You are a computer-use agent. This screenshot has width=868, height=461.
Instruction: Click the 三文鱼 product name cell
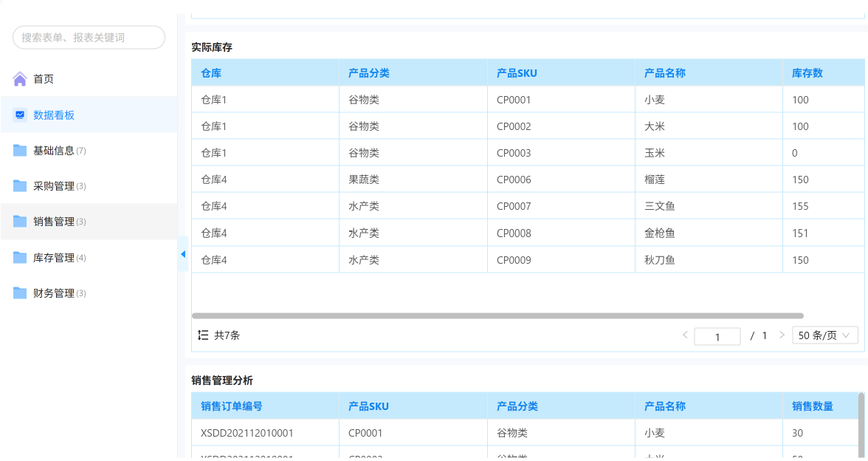[x=709, y=206]
